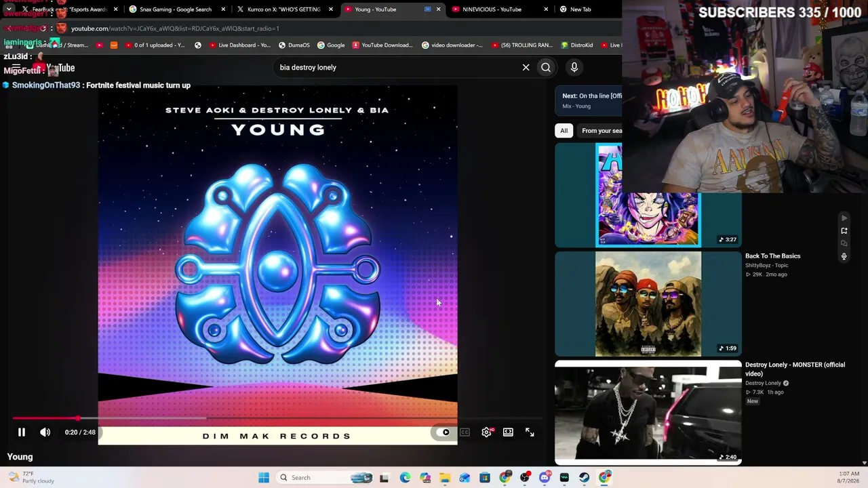Open the player settings gear
The width and height of the screenshot is (868, 488).
pyautogui.click(x=486, y=432)
